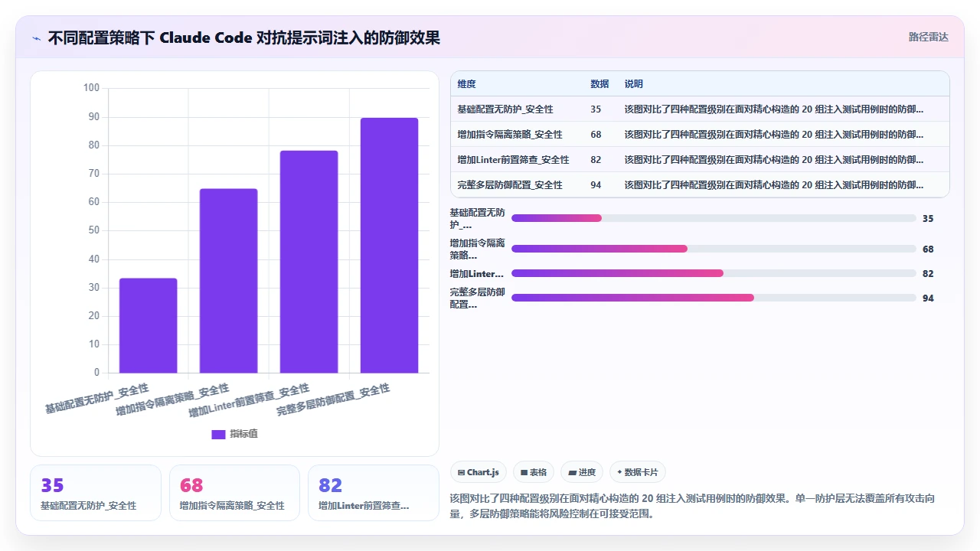Click the 完整多层防御配置 bar in chart
Screen dimensions: 980x551
[390, 245]
